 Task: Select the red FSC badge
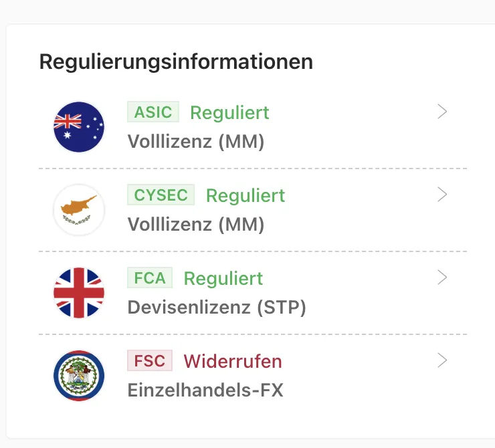[x=150, y=360]
